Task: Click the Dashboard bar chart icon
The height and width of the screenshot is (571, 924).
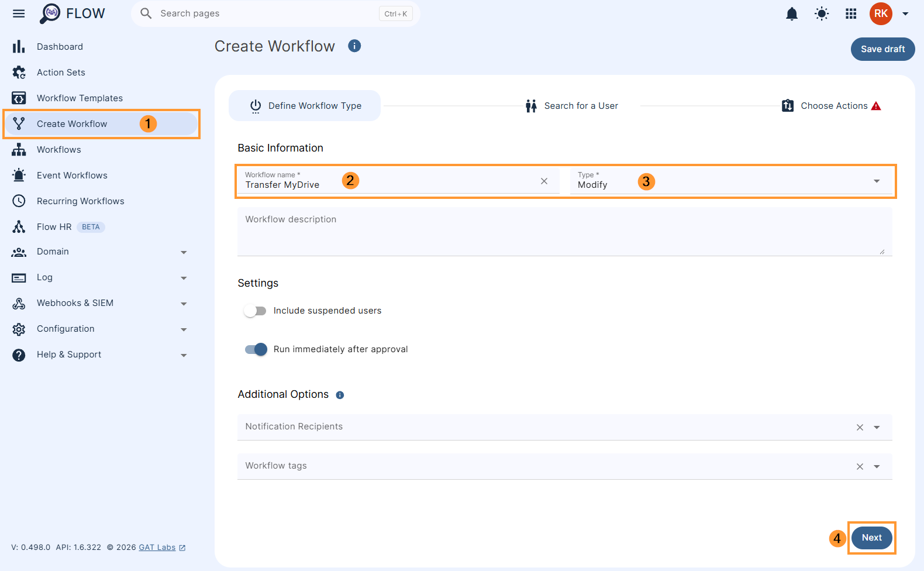Action: click(x=19, y=47)
